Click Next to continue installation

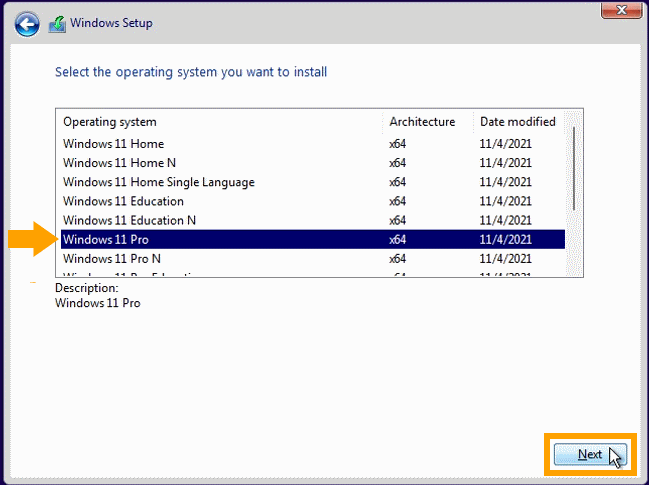(590, 454)
